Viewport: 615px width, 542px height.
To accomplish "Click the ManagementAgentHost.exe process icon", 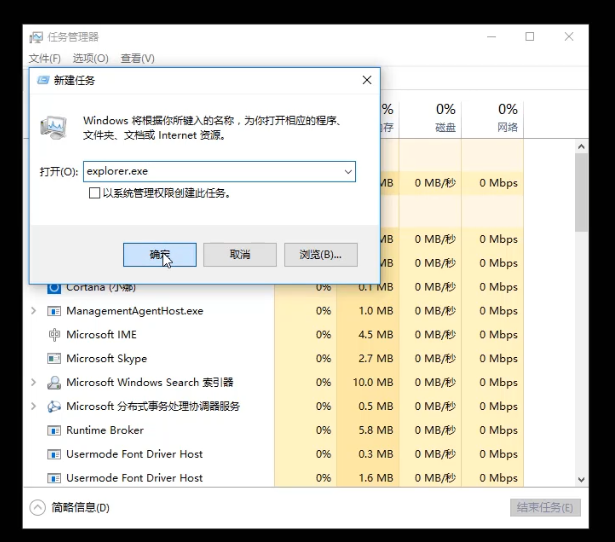I will (x=54, y=311).
